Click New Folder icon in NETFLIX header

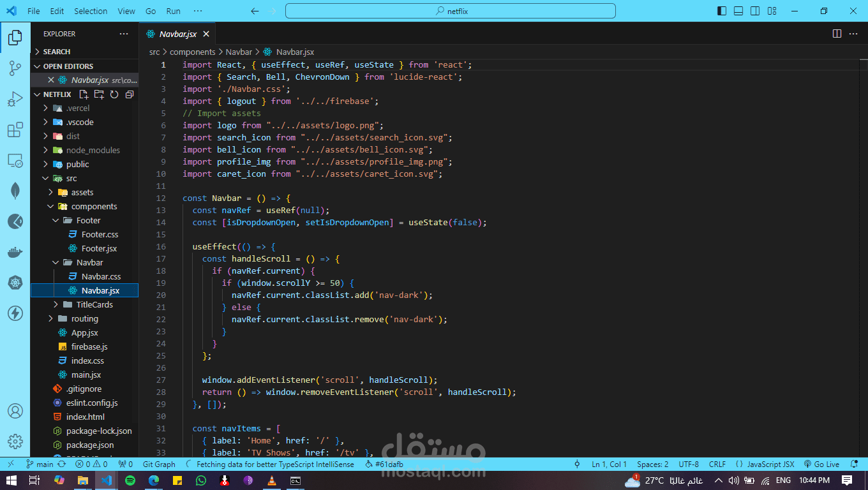click(x=99, y=94)
